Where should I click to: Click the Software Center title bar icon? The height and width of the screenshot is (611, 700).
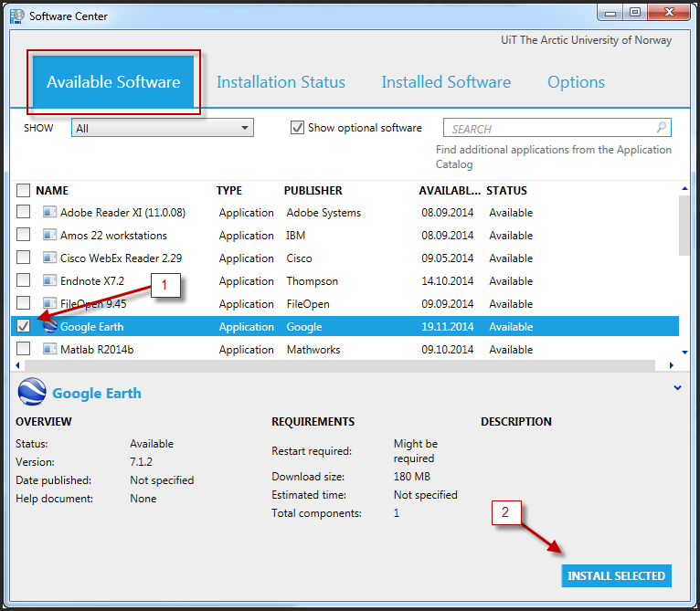(x=17, y=16)
